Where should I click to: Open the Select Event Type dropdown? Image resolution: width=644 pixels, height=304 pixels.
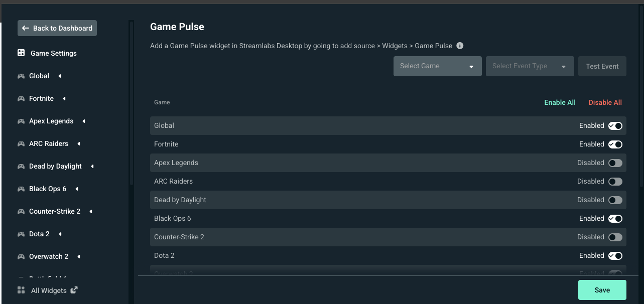(530, 66)
